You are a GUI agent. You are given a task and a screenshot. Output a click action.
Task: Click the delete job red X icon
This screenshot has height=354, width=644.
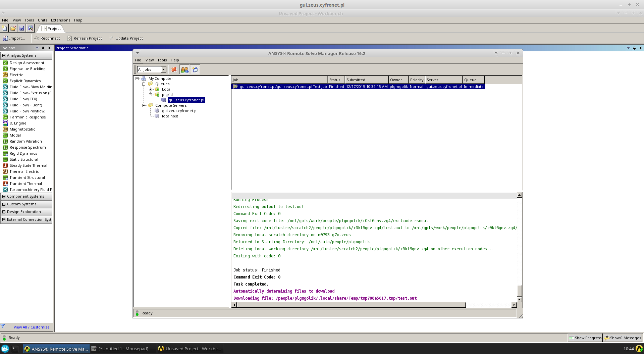pos(174,69)
